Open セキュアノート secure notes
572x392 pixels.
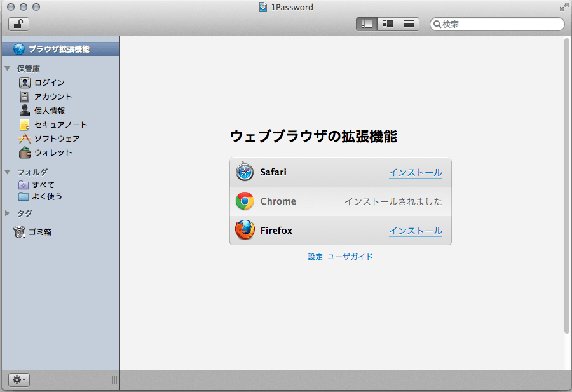coord(60,125)
